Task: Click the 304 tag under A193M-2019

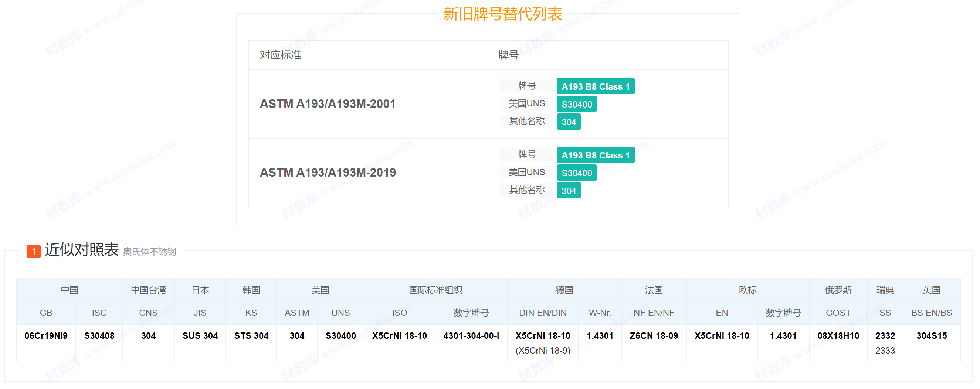Action: (568, 191)
